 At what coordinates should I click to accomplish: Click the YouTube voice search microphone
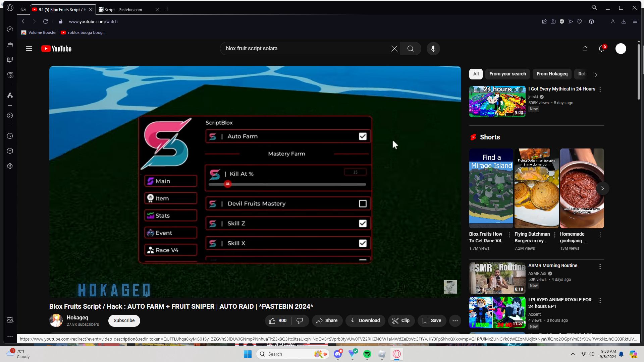[x=433, y=49]
